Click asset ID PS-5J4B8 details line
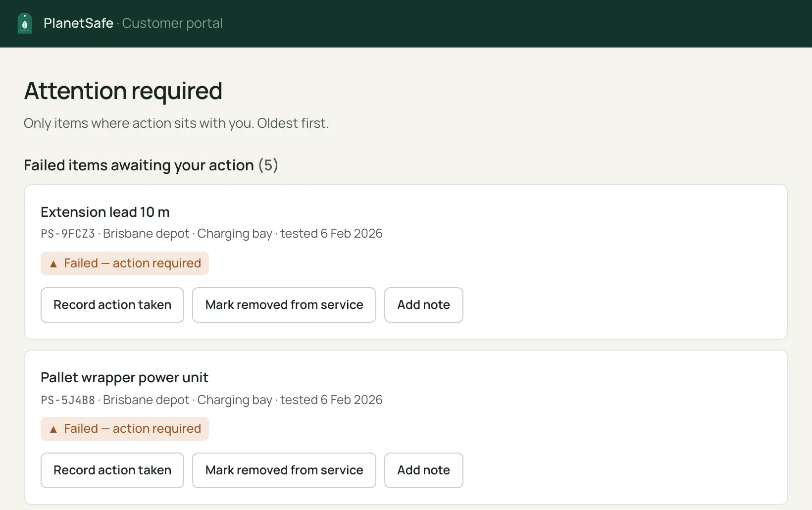This screenshot has height=510, width=812. pos(211,400)
